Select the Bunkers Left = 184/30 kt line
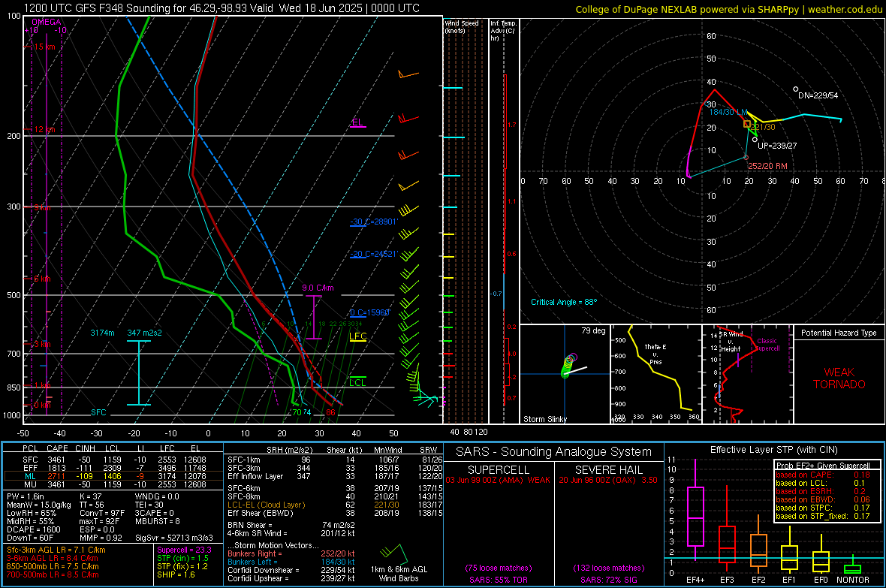Screen dimensions: 886x588 pyautogui.click(x=291, y=562)
